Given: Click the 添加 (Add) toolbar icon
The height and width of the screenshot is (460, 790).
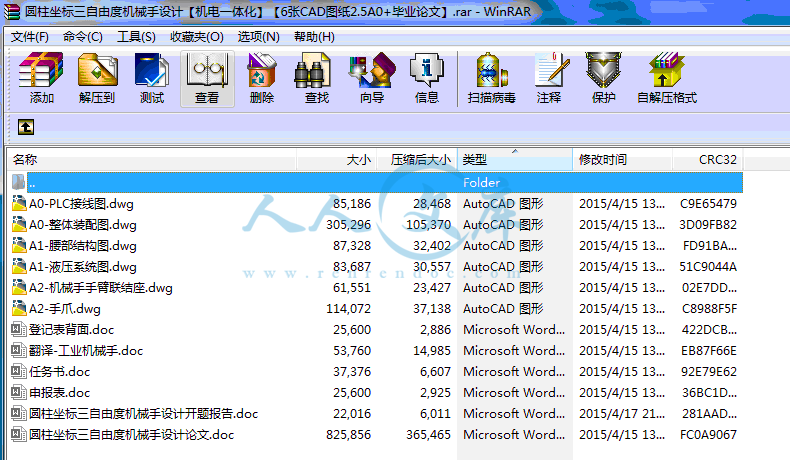Looking at the screenshot, I should point(42,78).
